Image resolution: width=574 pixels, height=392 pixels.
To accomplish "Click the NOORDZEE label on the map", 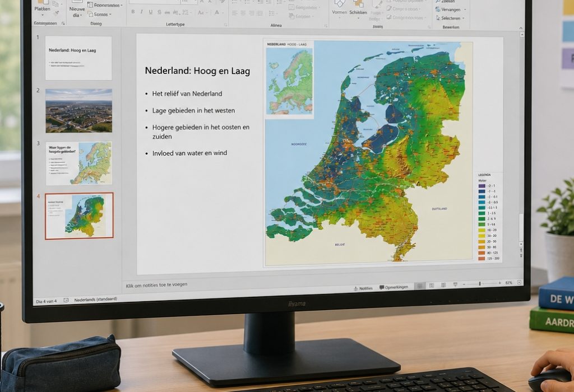I will pos(299,144).
